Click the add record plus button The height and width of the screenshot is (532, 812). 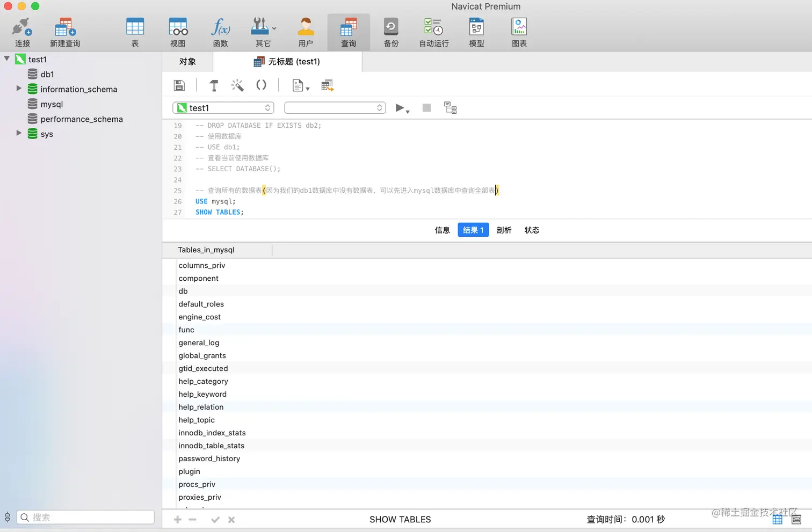tap(178, 520)
